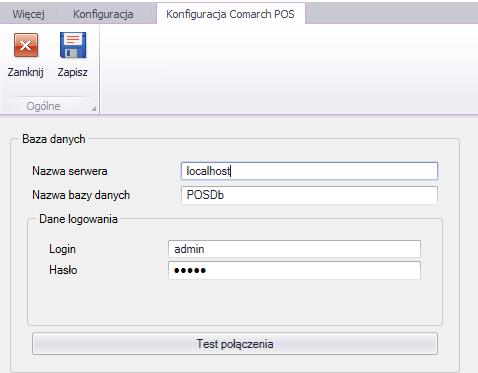The width and height of the screenshot is (478, 373).
Task: Open the Ogólne group dialog launcher arrow
Action: pos(94,108)
